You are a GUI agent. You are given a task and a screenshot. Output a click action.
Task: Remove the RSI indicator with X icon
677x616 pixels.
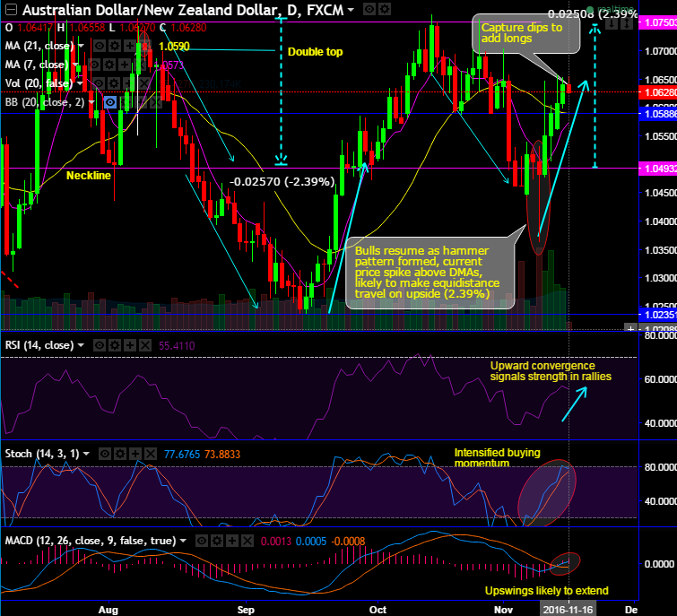[145, 345]
